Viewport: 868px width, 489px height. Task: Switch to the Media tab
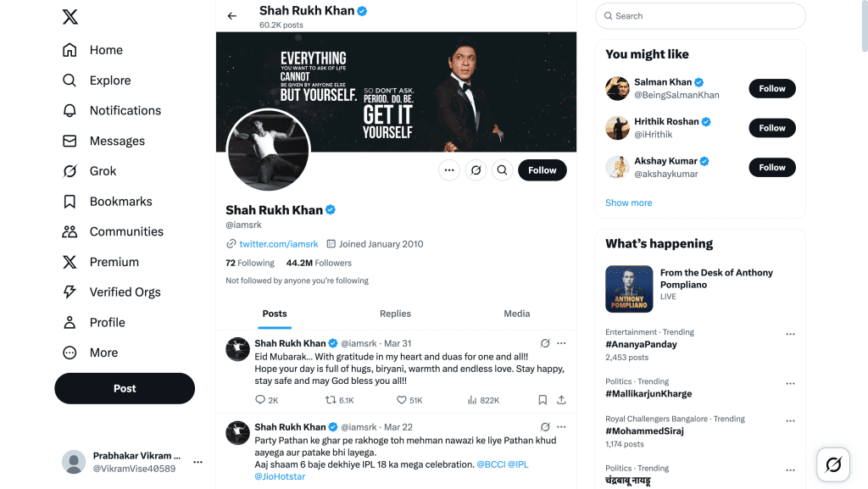(516, 314)
